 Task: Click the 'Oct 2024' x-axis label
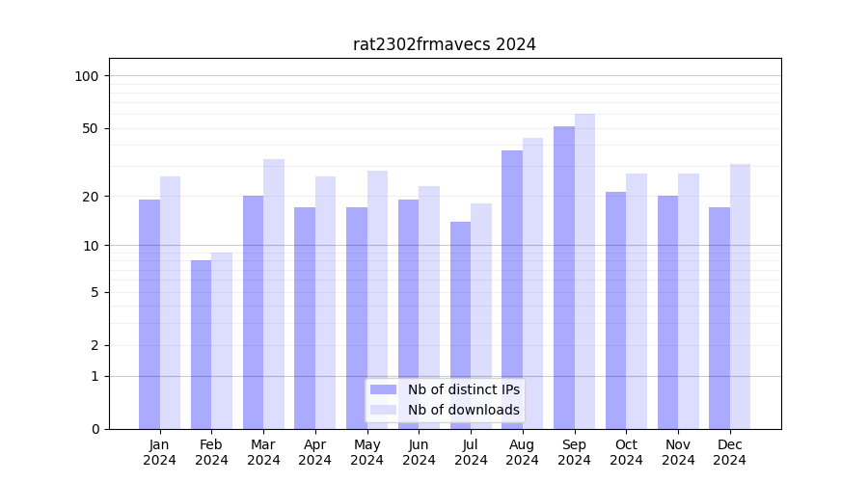tap(626, 452)
